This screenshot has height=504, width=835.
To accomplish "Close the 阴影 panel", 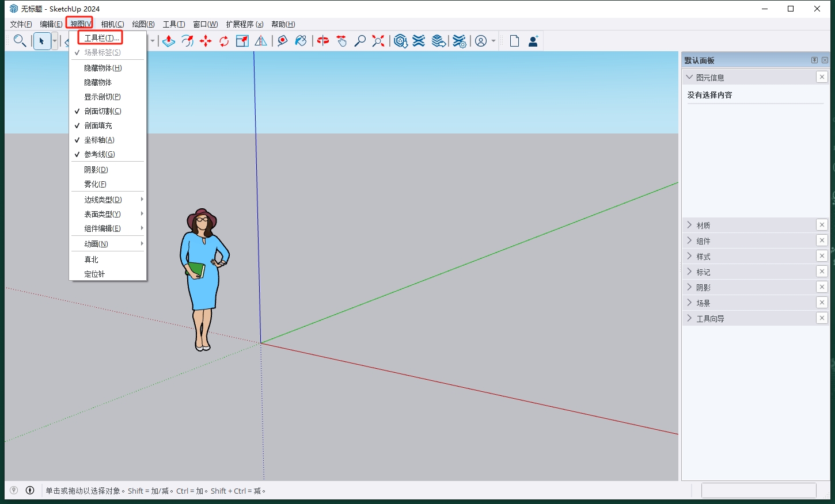I will [x=822, y=287].
